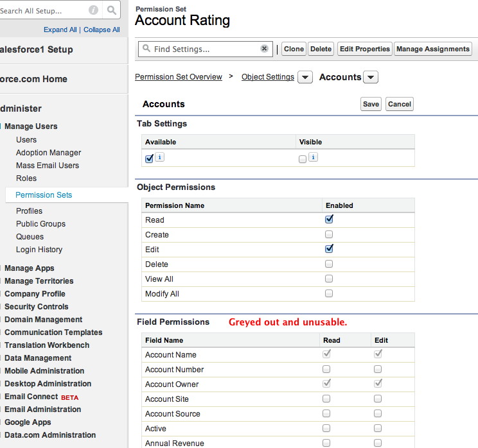478x448 pixels.
Task: Click the info icon beside the Visible checkbox
Action: pyautogui.click(x=313, y=157)
